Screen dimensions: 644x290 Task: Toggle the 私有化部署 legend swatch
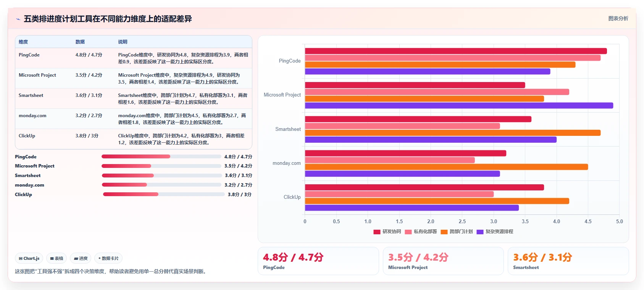tap(408, 232)
